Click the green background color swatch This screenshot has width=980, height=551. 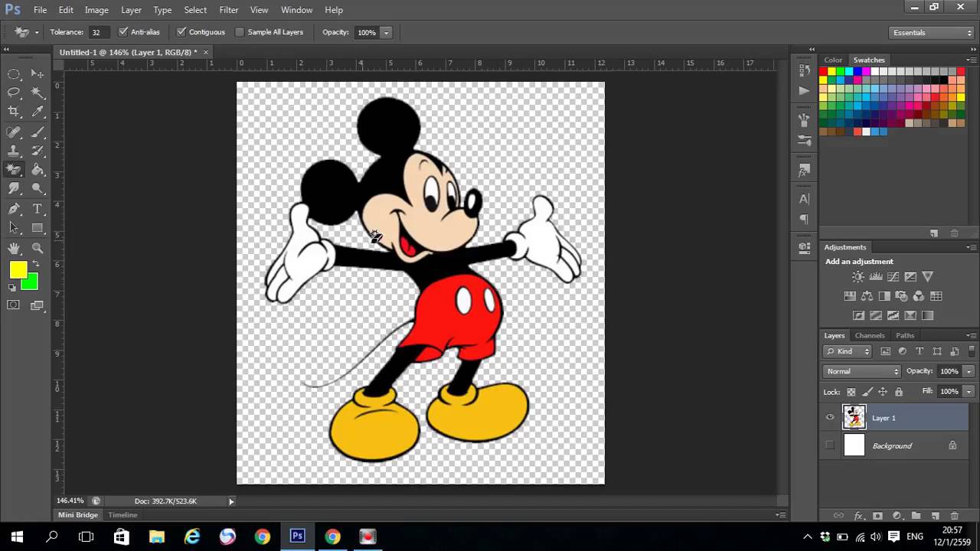pyautogui.click(x=32, y=285)
